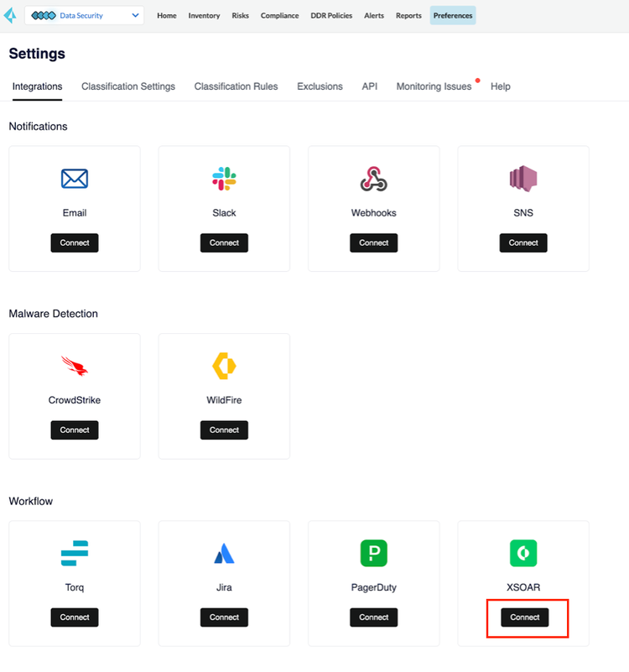Connect the CrowdStrike malware detection integration
The width and height of the screenshot is (629, 672).
pyautogui.click(x=75, y=430)
